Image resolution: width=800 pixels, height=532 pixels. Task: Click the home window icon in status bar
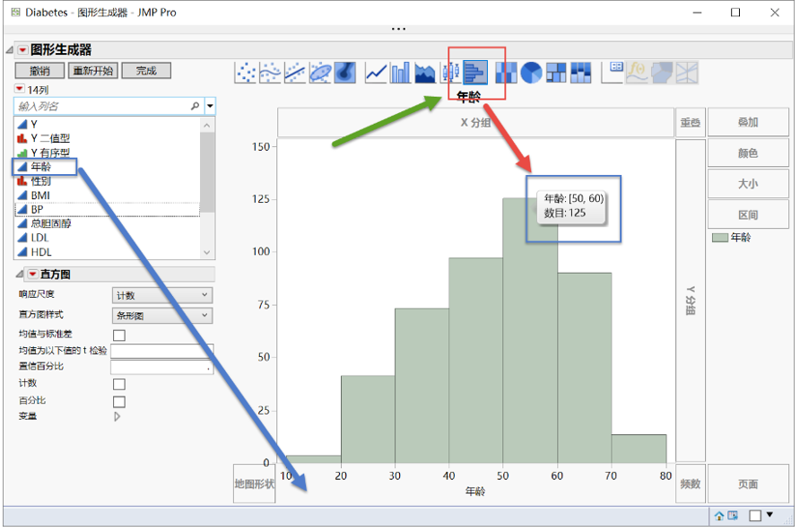coord(719,516)
